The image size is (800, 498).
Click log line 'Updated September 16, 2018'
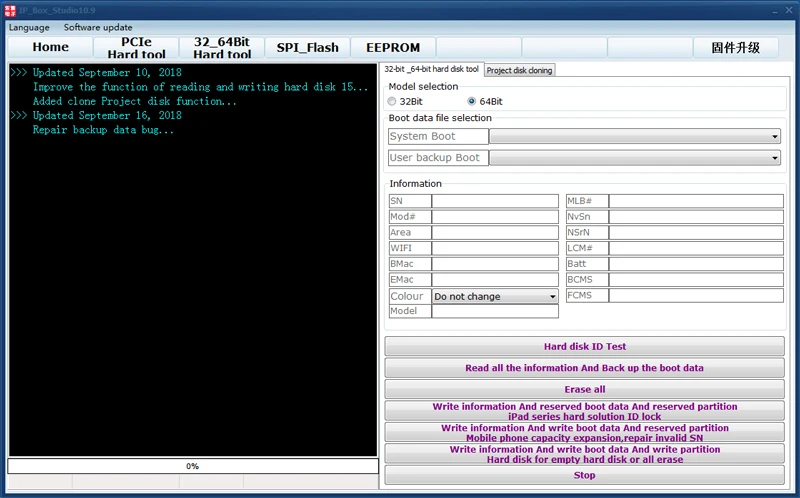107,115
